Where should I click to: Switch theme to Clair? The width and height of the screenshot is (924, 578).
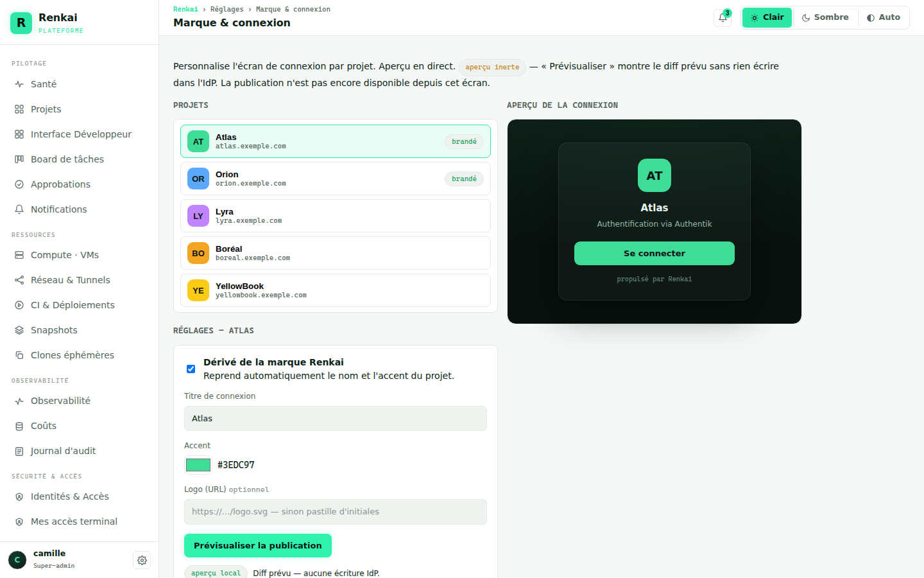(767, 17)
